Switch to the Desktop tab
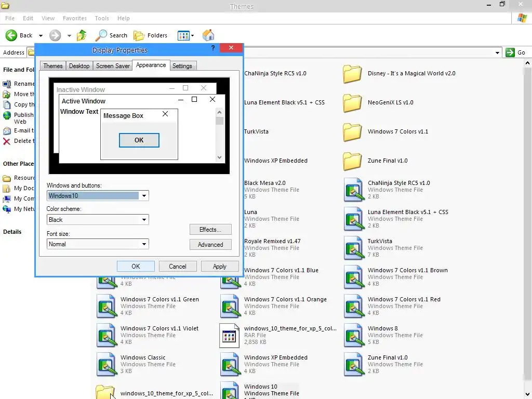532x399 pixels. click(x=79, y=66)
